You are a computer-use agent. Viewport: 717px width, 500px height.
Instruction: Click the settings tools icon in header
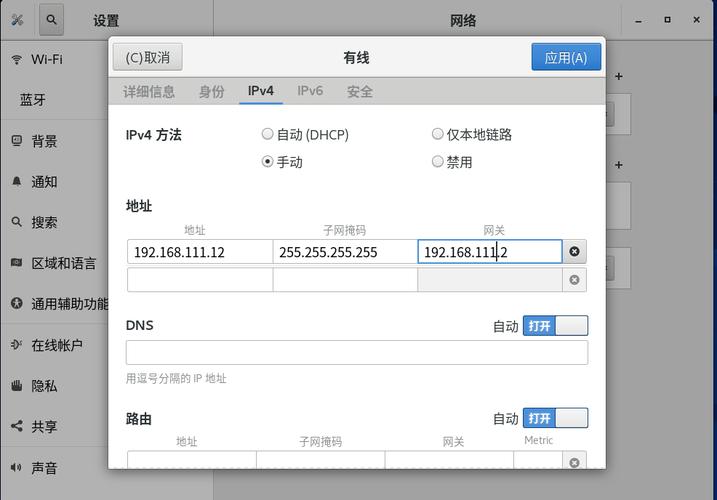[x=17, y=20]
